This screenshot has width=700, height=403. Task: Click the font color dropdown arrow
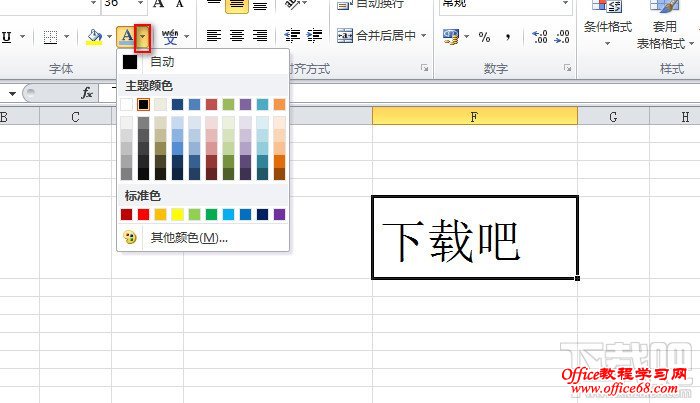(x=142, y=37)
